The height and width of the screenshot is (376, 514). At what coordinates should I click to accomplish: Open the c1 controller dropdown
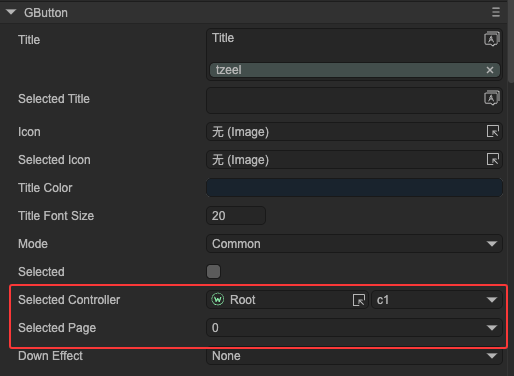coord(436,300)
